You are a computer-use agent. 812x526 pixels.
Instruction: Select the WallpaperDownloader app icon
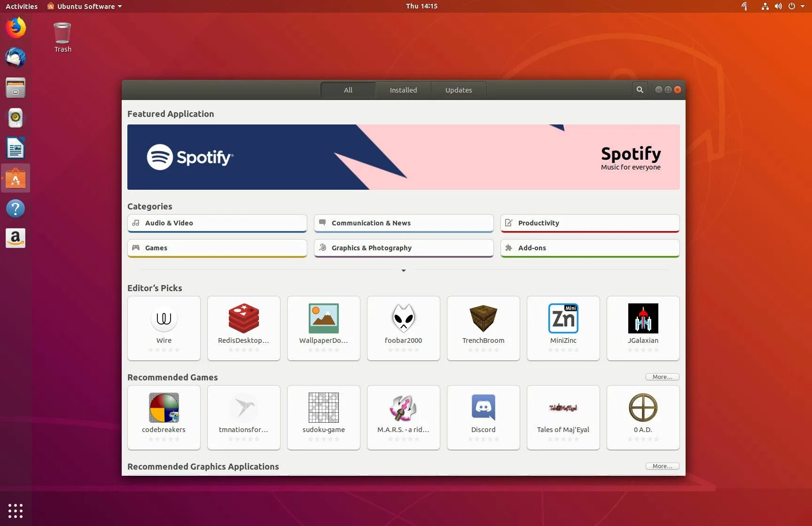(x=323, y=318)
